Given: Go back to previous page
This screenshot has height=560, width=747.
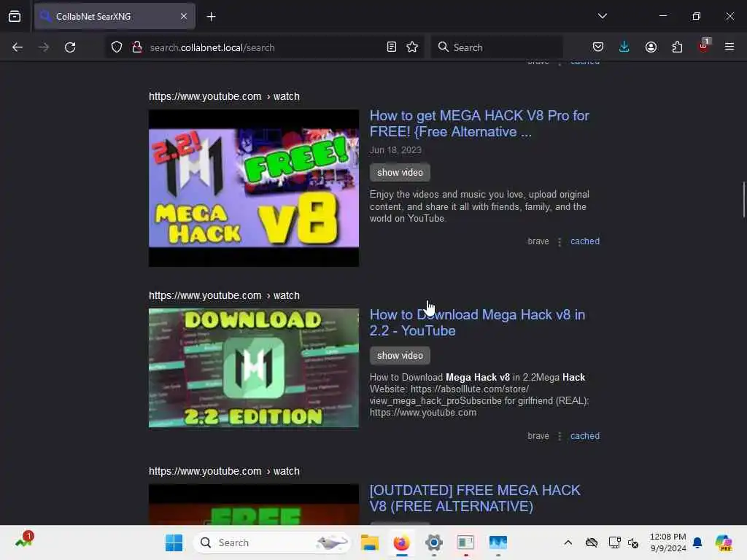Looking at the screenshot, I should pyautogui.click(x=18, y=47).
